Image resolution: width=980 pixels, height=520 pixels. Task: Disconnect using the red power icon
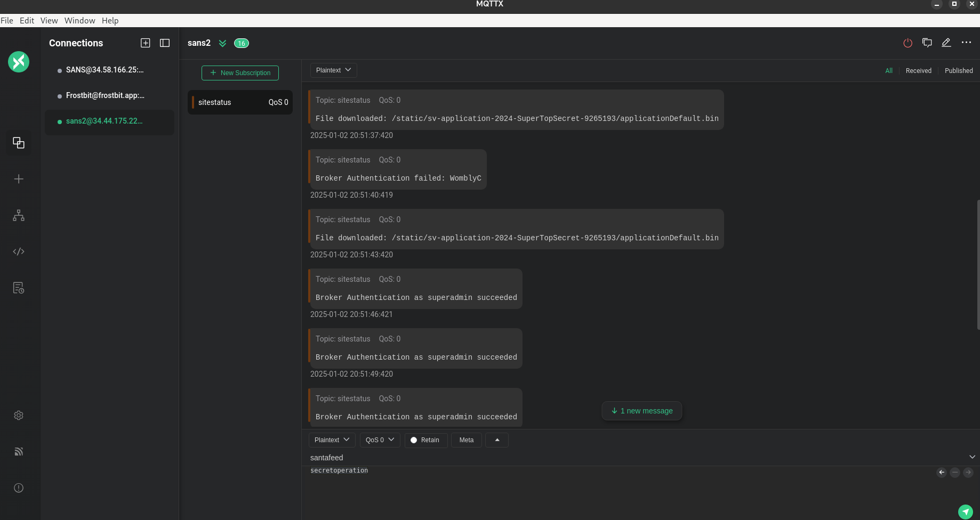click(x=908, y=43)
